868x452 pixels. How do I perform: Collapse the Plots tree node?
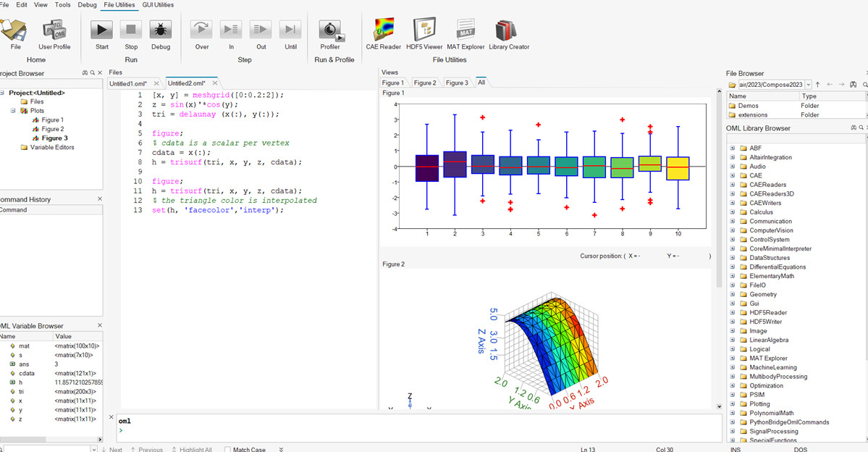tap(13, 111)
